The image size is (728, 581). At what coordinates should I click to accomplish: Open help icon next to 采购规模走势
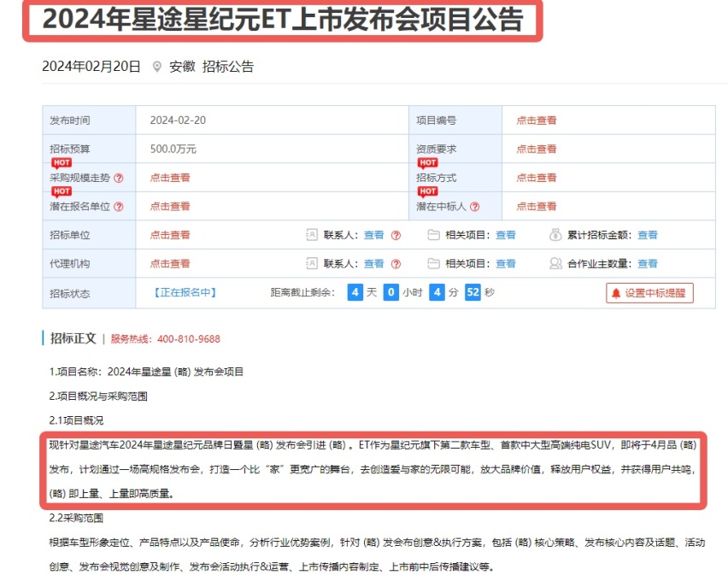[x=119, y=178]
